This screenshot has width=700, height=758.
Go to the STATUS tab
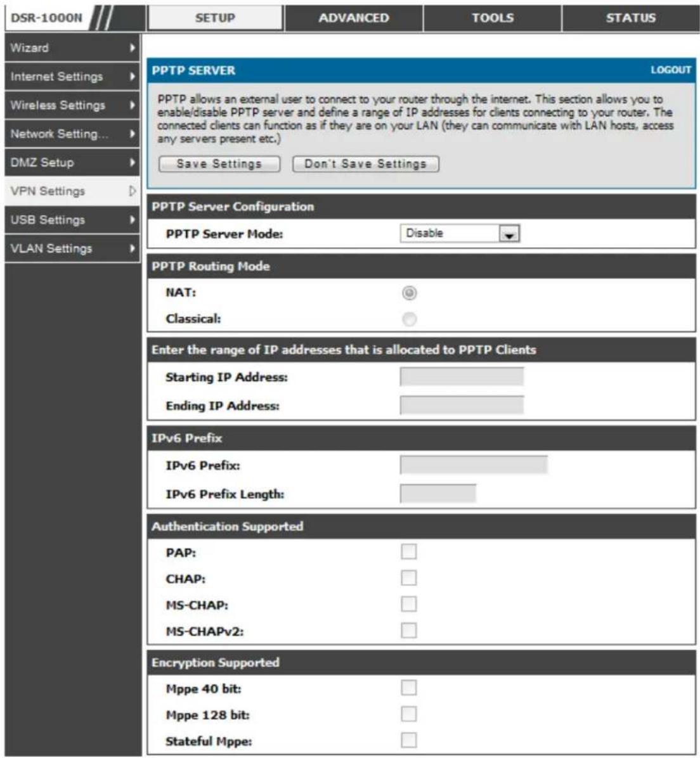click(630, 18)
